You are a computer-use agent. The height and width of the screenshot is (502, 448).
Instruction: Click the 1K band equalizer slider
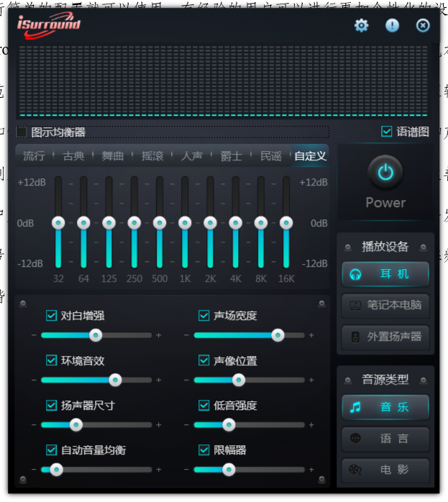pyautogui.click(x=185, y=222)
